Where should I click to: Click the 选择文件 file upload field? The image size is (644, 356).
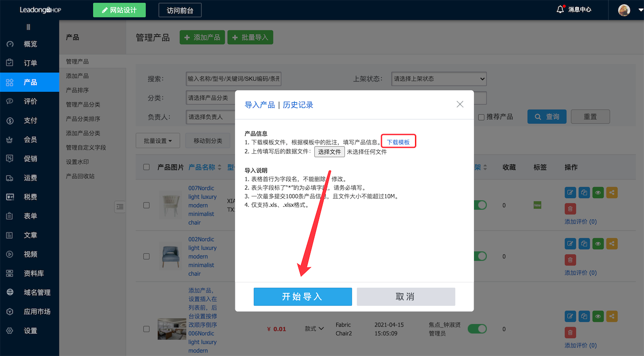coord(330,152)
